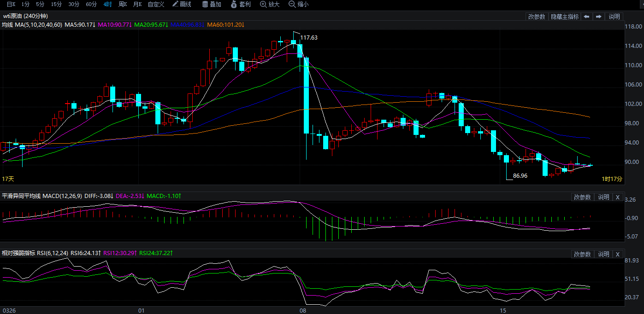Click the 86.96 low price label
This screenshot has height=314, width=644.
pos(520,176)
